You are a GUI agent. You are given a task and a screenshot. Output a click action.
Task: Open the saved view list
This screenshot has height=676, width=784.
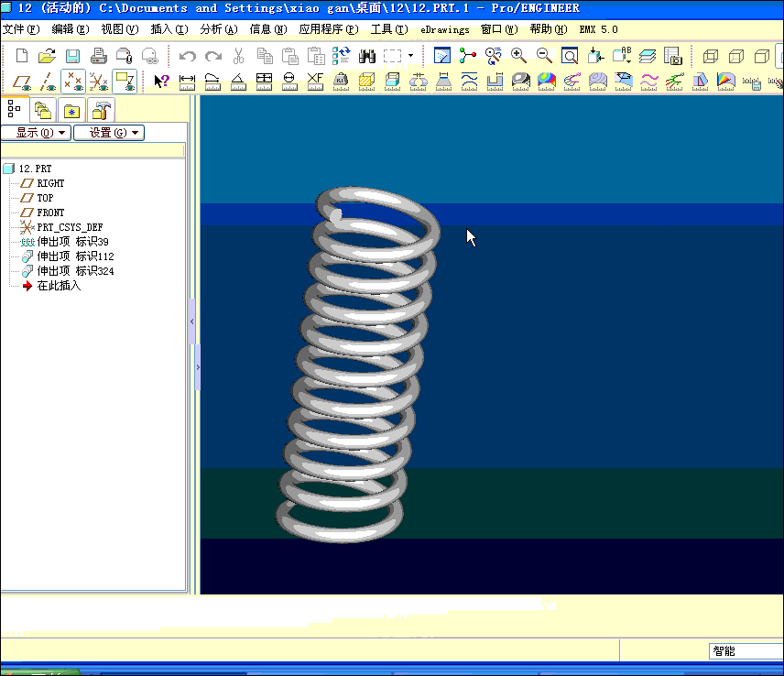tap(622, 56)
